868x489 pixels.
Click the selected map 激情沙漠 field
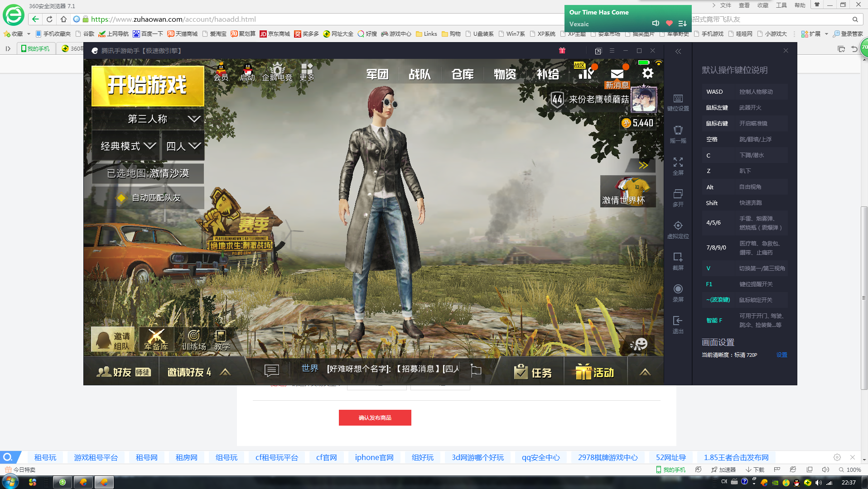(148, 173)
